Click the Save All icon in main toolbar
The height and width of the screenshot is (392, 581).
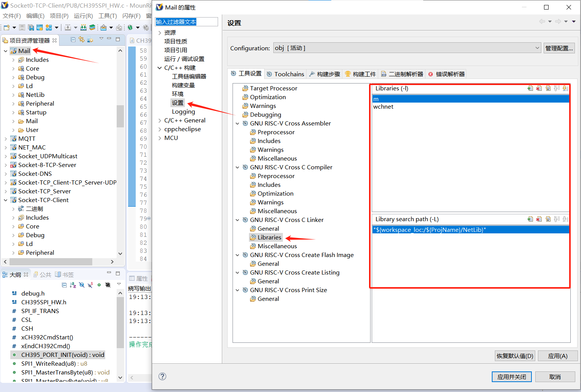pyautogui.click(x=31, y=27)
